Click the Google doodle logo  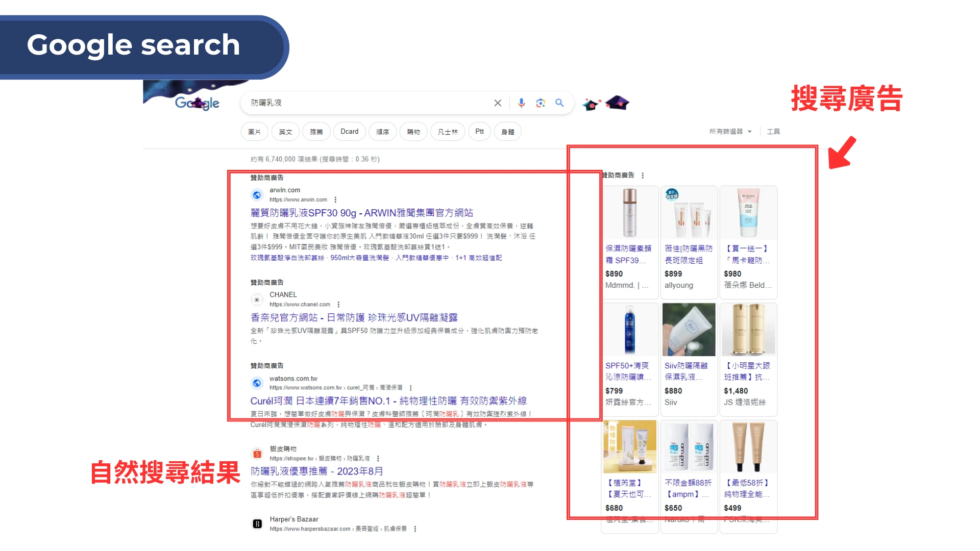(197, 103)
